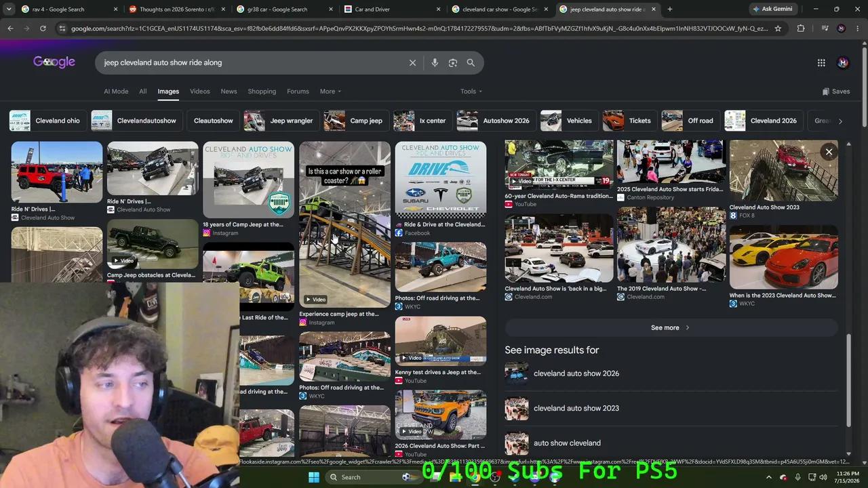The height and width of the screenshot is (488, 868).
Task: Search by image with the Lens icon
Action: pyautogui.click(x=453, y=62)
